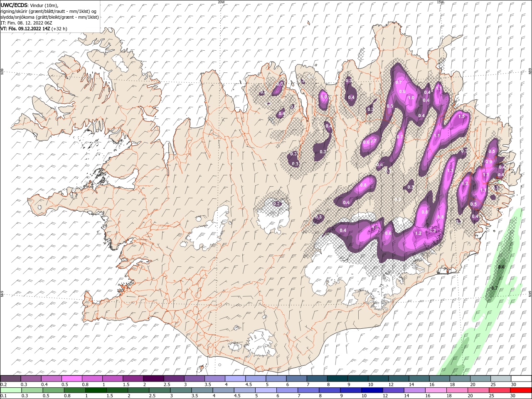Click the darkest green 1 rain legend swatch
Viewport: 532px width, 399px height.
point(96,390)
